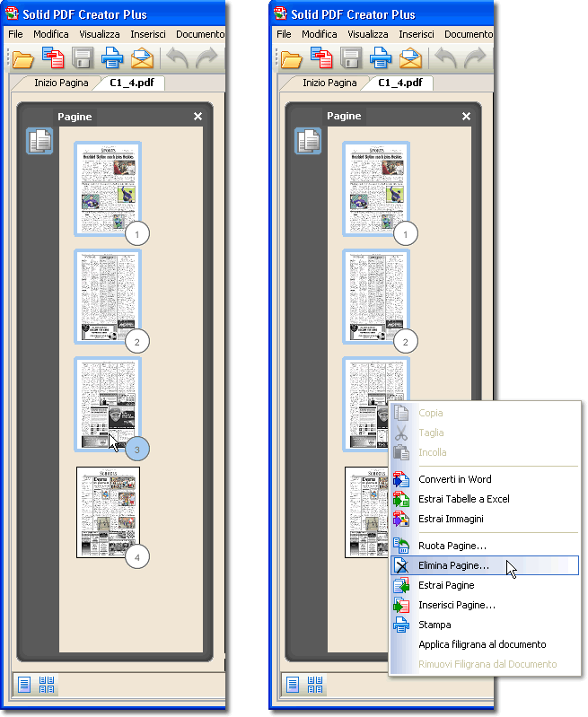Click redo arrow in left window toolbar
This screenshot has height=717, width=588.
click(206, 57)
